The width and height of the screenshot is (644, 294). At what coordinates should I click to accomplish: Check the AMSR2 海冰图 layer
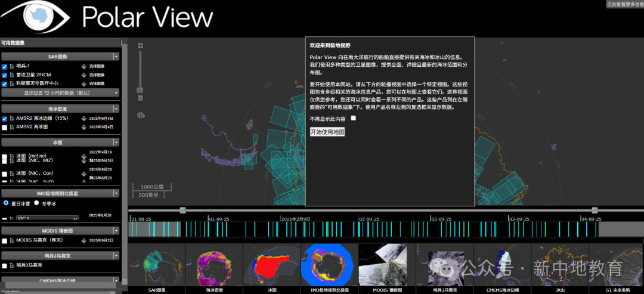(x=5, y=127)
